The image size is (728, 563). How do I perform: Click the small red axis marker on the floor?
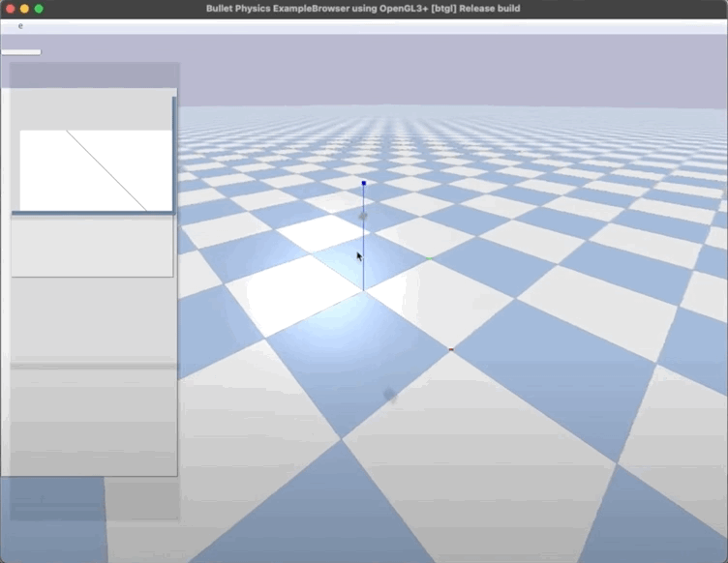point(451,349)
